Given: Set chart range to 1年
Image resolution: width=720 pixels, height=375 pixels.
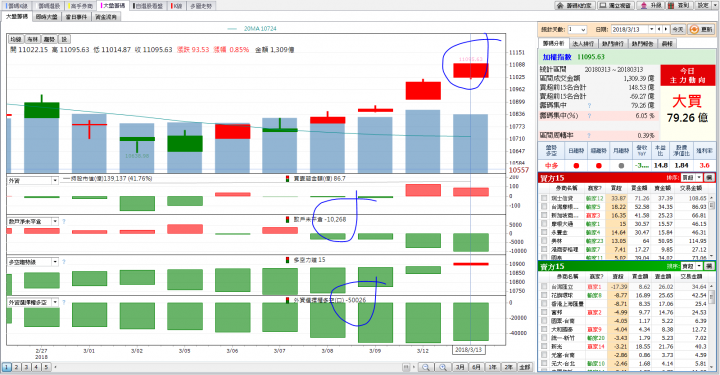Looking at the screenshot, I should [x=492, y=367].
